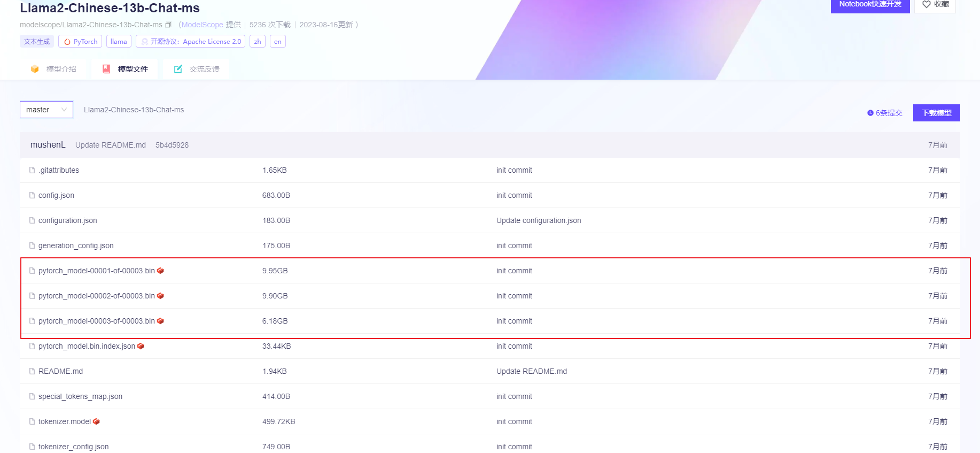Click the Apache License 2.0 tag
The image size is (980, 453).
click(190, 41)
